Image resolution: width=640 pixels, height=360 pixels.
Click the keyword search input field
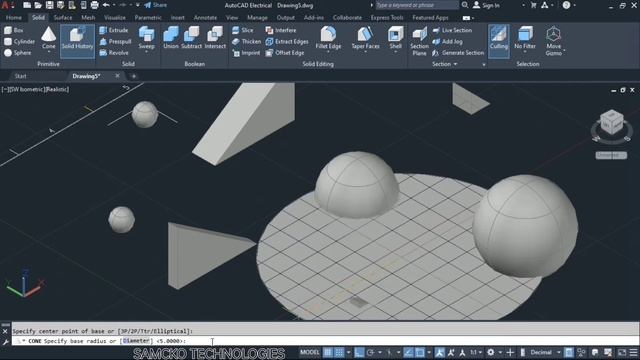point(417,5)
